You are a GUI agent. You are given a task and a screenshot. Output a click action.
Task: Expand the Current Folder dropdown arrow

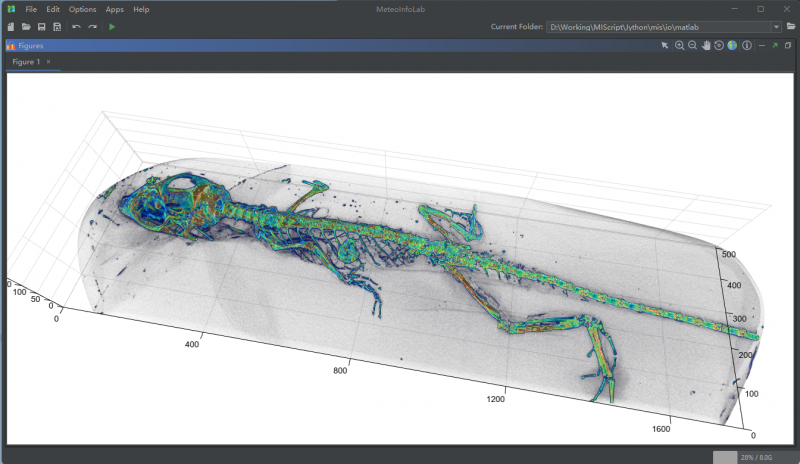(x=776, y=27)
